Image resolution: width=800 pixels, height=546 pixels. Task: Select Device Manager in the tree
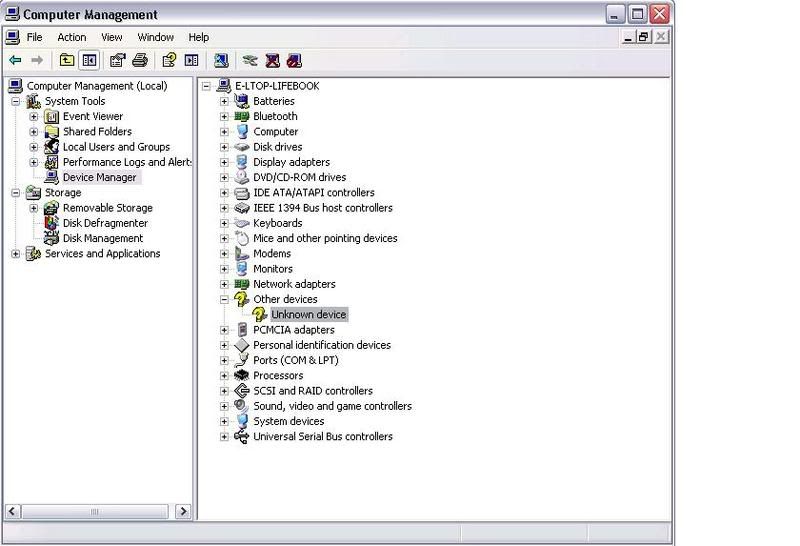coord(99,177)
